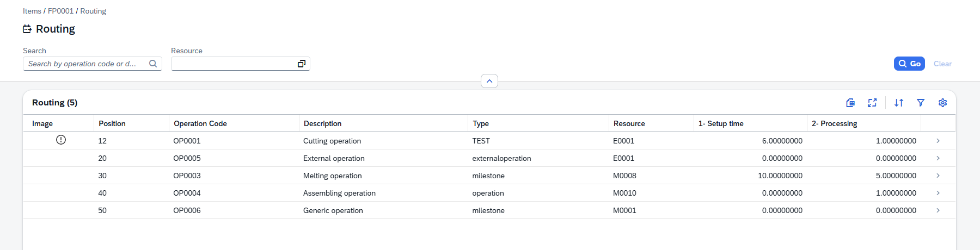Open details chevron for OP0006 row
Viewport: 980px width, 250px height.
(x=938, y=210)
